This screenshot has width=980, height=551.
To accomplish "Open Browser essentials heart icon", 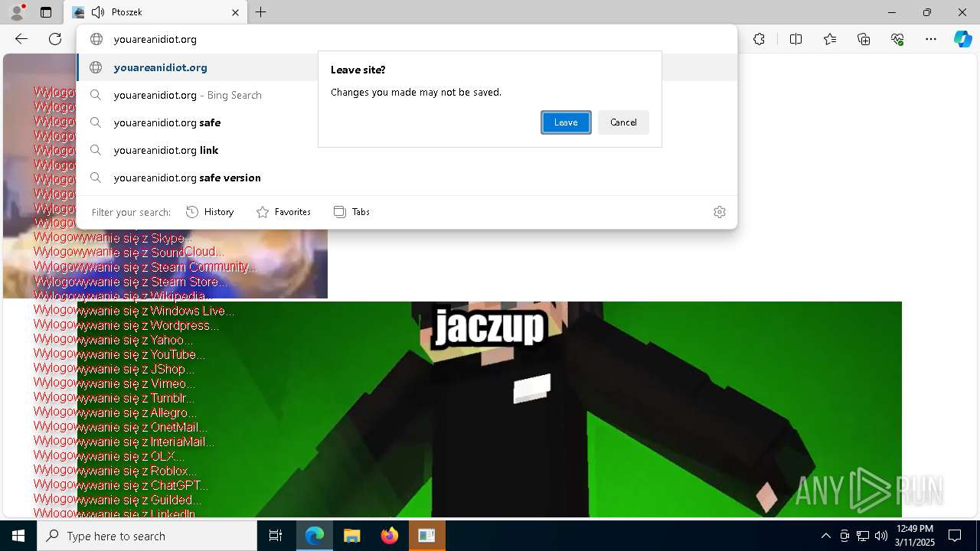I will [897, 39].
